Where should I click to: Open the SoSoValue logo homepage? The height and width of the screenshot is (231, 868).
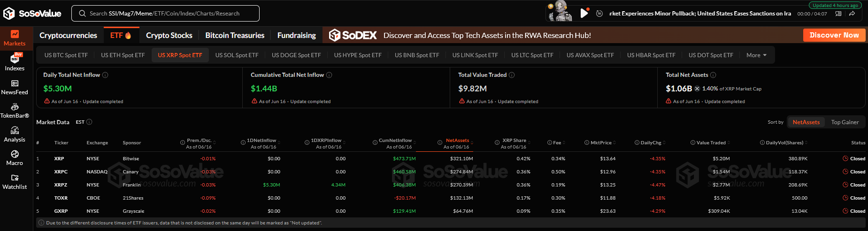(32, 14)
